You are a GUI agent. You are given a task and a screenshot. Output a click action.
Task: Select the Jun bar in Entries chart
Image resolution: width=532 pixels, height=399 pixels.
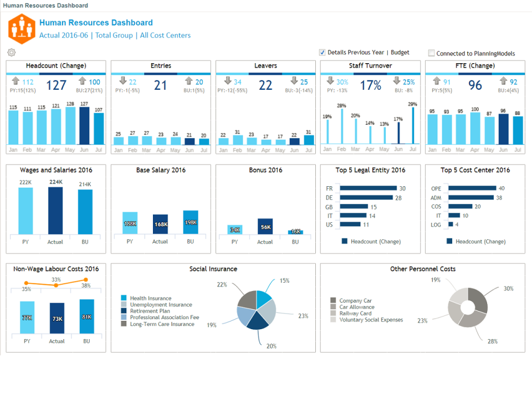[x=190, y=141]
